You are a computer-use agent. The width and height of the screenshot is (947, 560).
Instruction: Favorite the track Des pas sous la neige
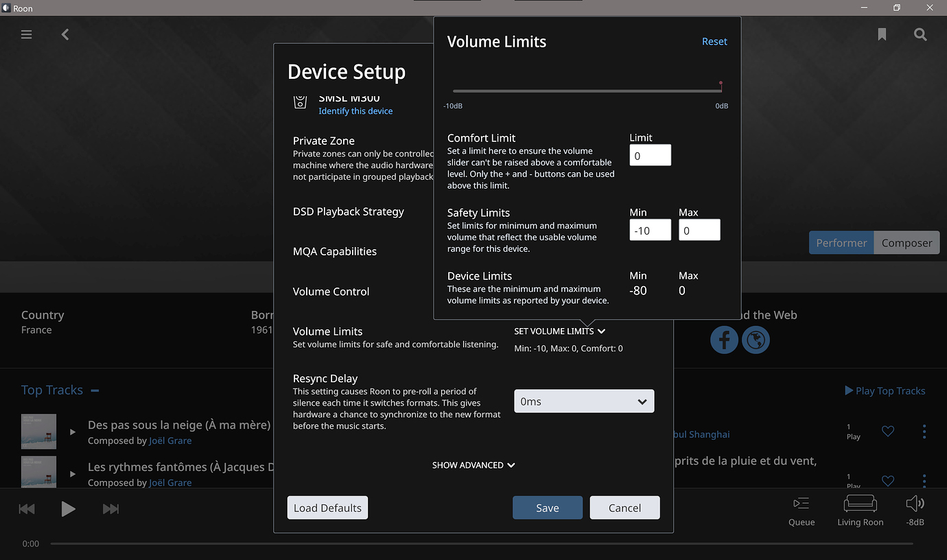pyautogui.click(x=887, y=431)
